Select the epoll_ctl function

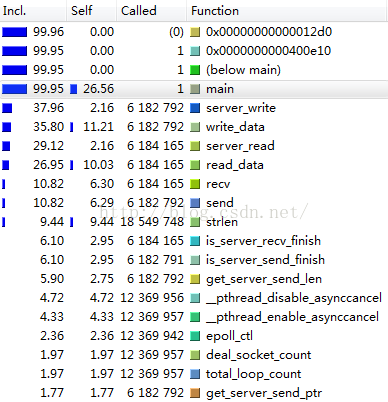coord(229,336)
